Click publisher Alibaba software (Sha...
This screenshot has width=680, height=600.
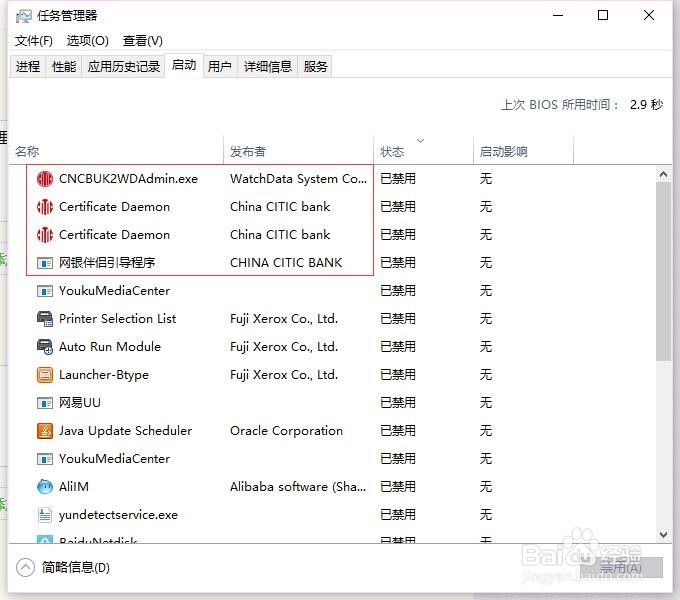tap(298, 486)
